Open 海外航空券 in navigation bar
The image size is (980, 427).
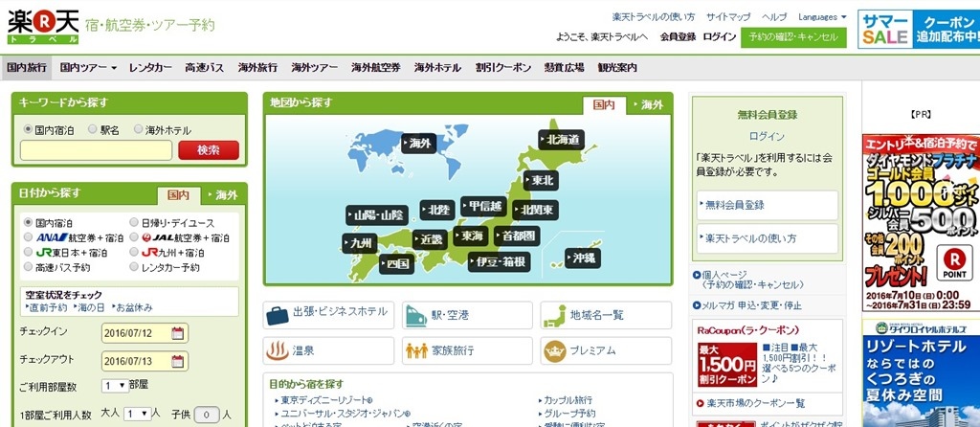(x=375, y=68)
